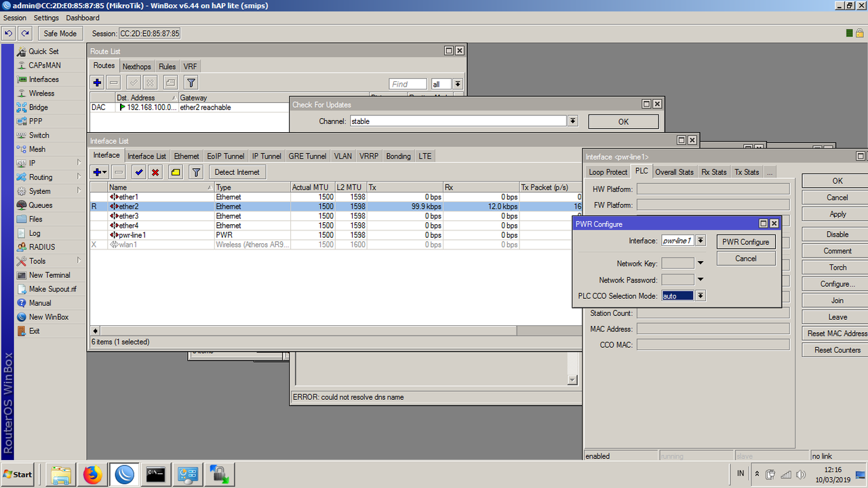Image resolution: width=868 pixels, height=488 pixels.
Task: Open Switch menu in sidebar
Action: [39, 136]
